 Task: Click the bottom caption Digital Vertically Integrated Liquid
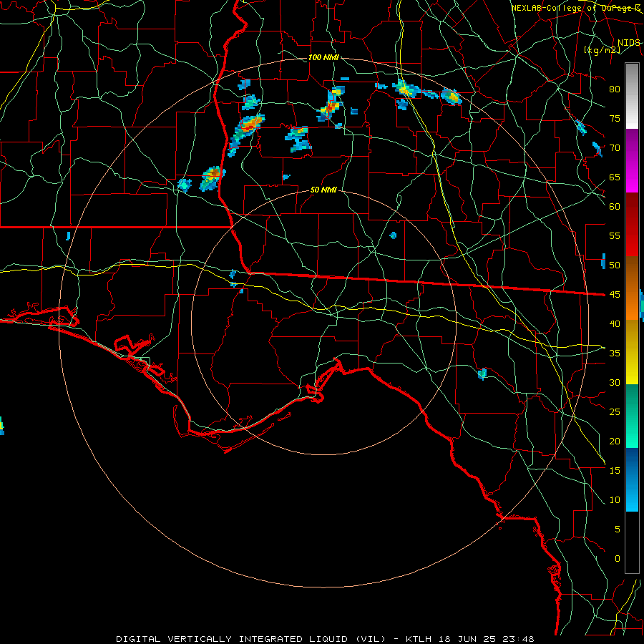pos(325,639)
